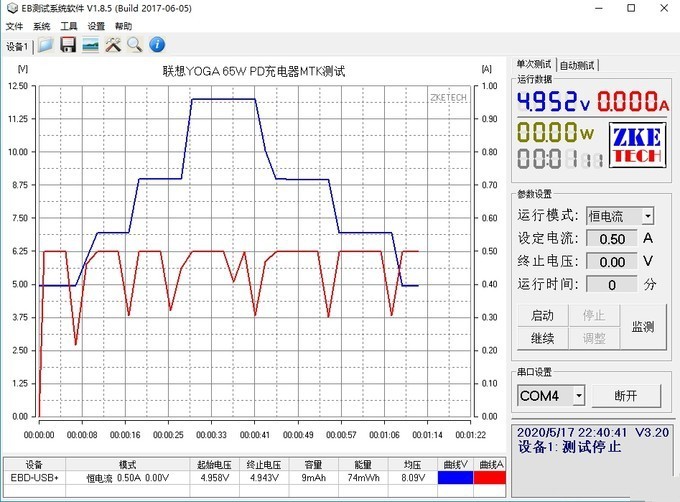The height and width of the screenshot is (502, 680).
Task: Click the 均压 column header
Action: [x=413, y=465]
